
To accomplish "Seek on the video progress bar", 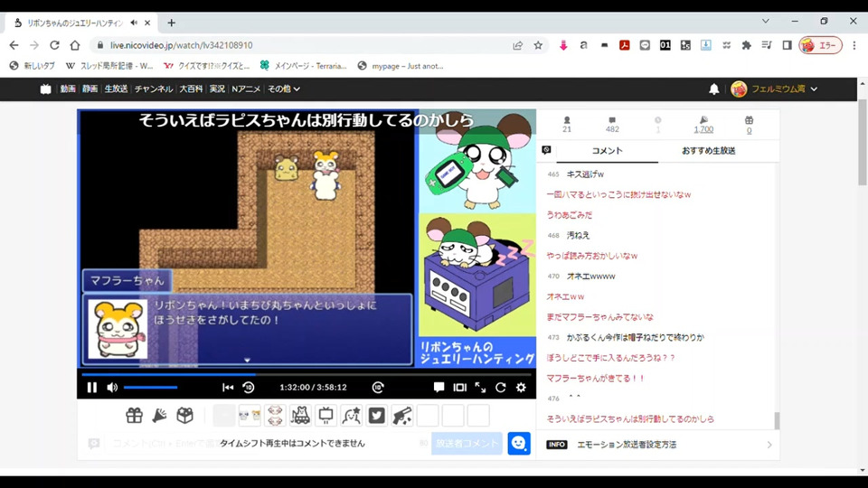I will click(x=307, y=374).
